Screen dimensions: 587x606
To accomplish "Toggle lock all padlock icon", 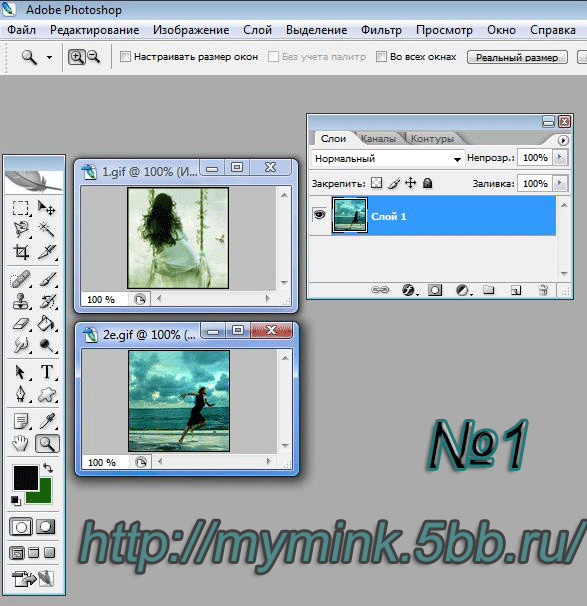I will tap(427, 182).
